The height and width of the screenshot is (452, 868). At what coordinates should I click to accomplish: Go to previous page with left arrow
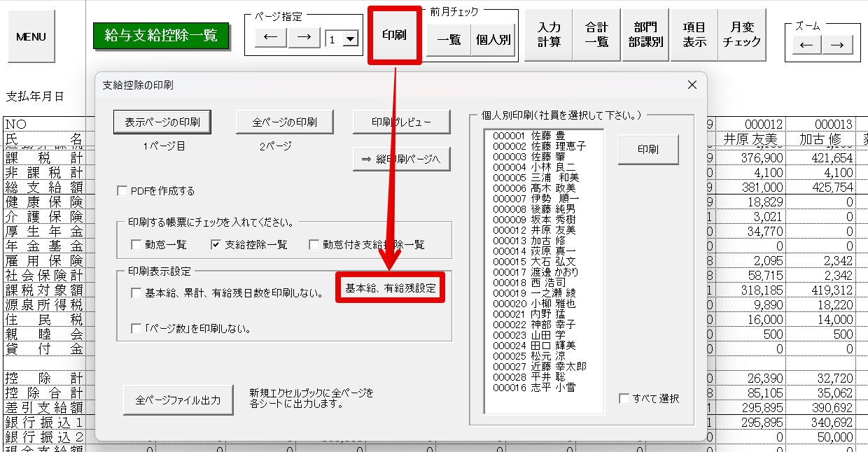270,38
